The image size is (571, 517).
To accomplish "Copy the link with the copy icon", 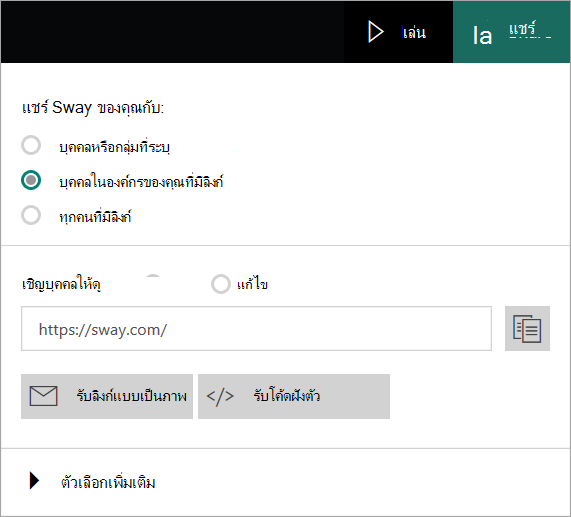I will 527,329.
